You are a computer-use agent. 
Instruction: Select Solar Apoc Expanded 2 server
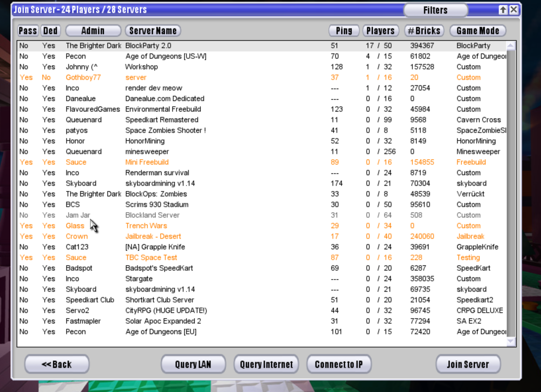[262, 321]
